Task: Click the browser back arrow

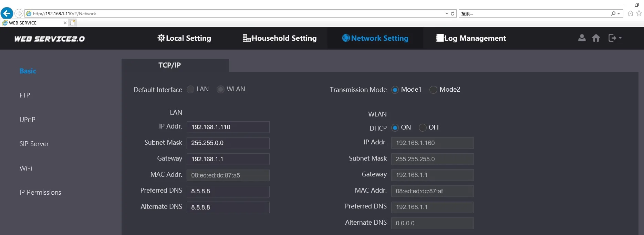Action: pos(7,13)
